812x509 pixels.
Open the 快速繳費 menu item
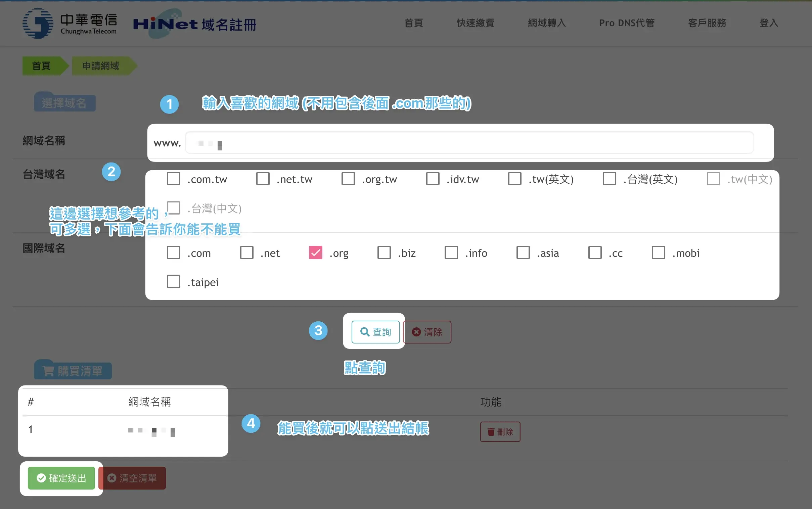[476, 23]
